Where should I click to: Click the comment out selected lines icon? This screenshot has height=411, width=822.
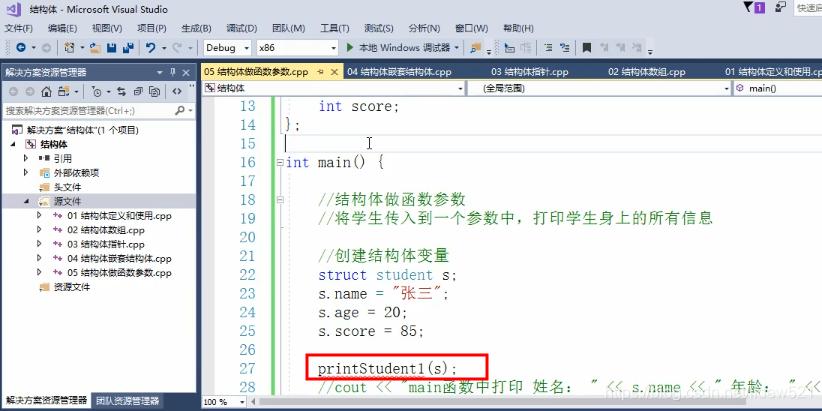tap(548, 48)
